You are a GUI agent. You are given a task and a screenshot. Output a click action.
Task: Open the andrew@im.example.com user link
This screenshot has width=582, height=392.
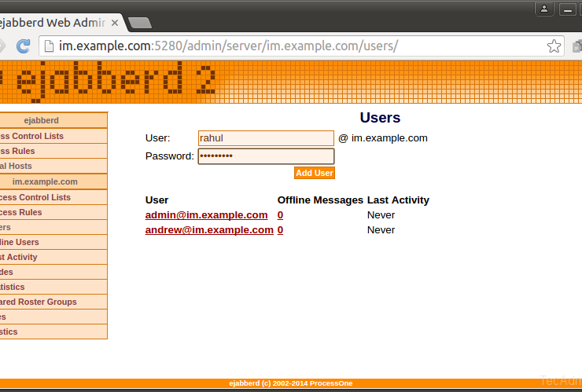click(209, 230)
